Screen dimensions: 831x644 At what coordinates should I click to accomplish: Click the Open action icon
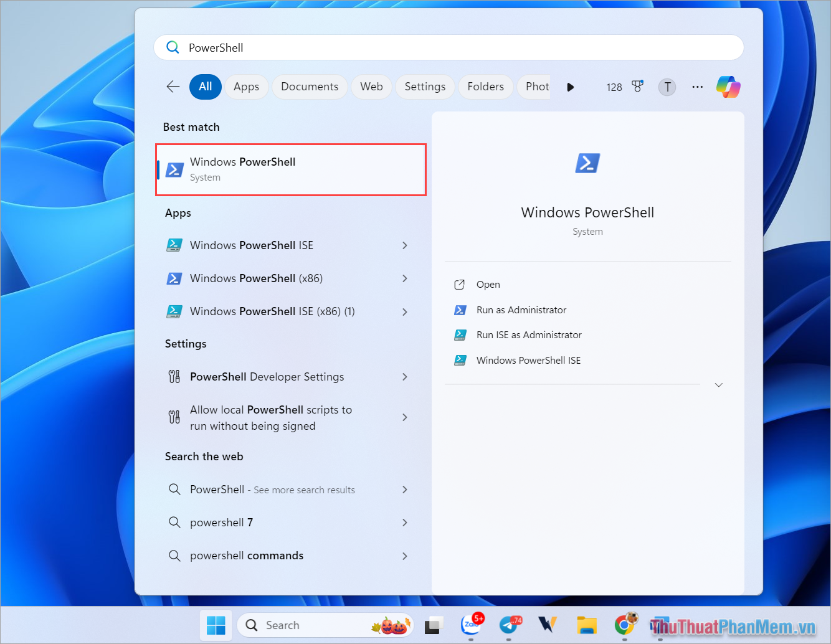(x=460, y=285)
